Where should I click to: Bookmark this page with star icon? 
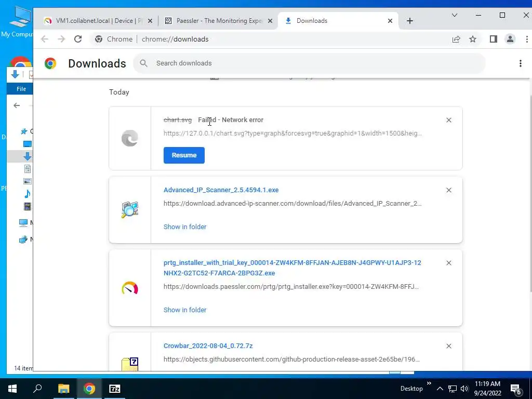(x=473, y=39)
